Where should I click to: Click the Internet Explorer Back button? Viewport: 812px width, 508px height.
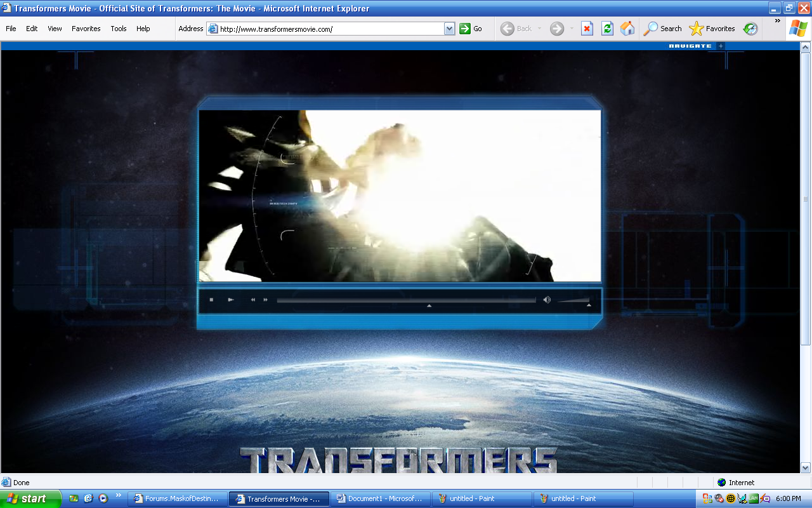517,29
